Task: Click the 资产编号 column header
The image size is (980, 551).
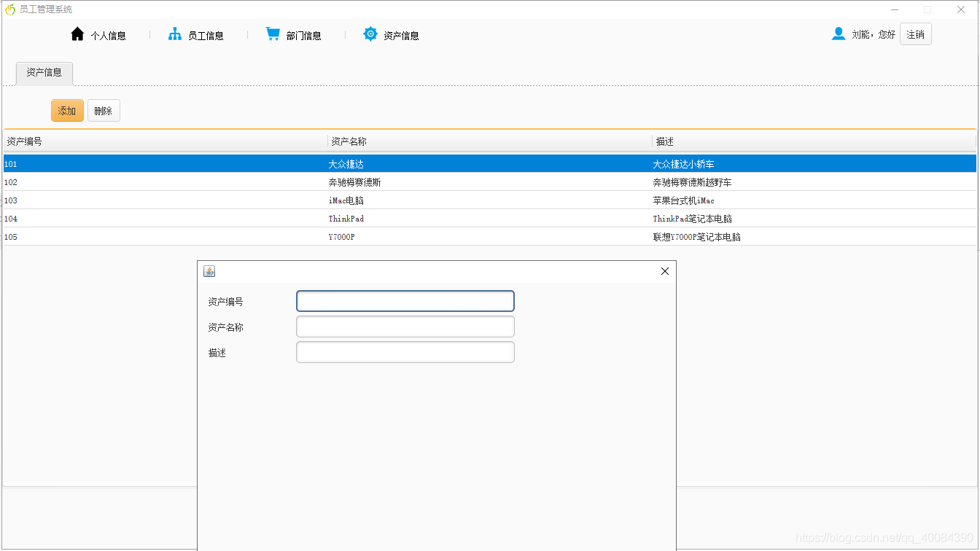Action: pos(166,141)
